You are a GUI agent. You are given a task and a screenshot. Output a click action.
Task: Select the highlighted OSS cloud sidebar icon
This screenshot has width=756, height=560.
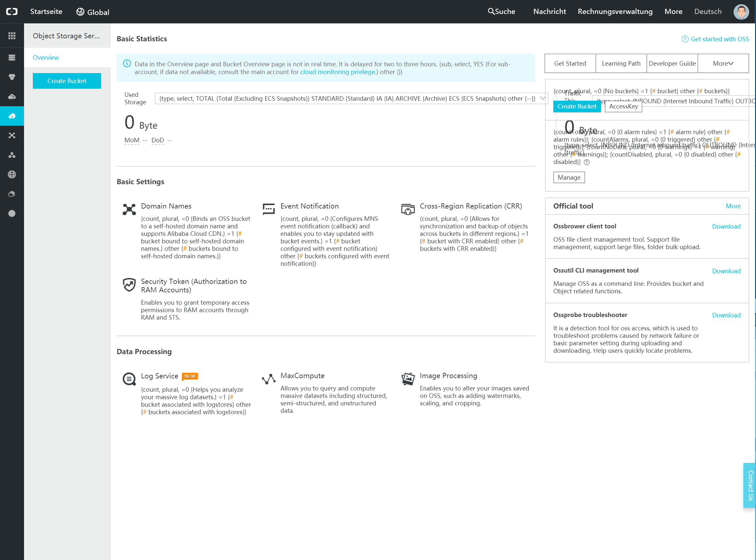click(x=12, y=116)
